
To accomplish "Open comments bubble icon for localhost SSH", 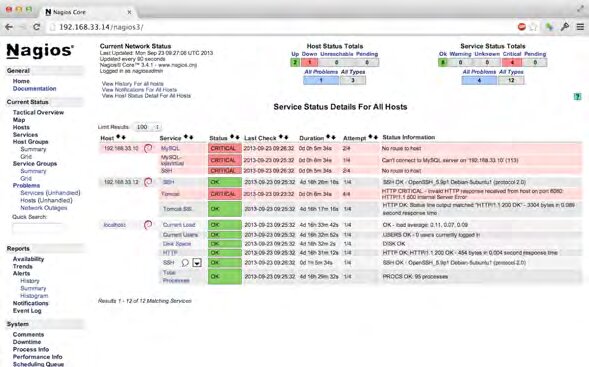I will coord(185,263).
